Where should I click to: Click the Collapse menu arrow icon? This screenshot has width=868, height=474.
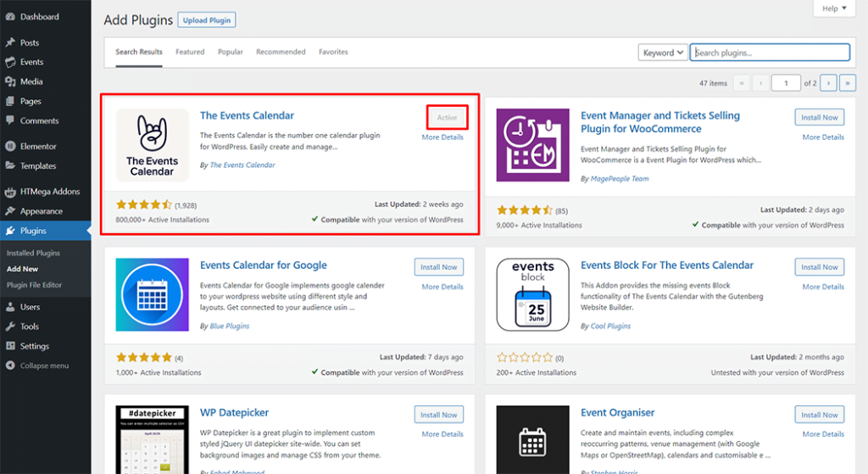10,365
